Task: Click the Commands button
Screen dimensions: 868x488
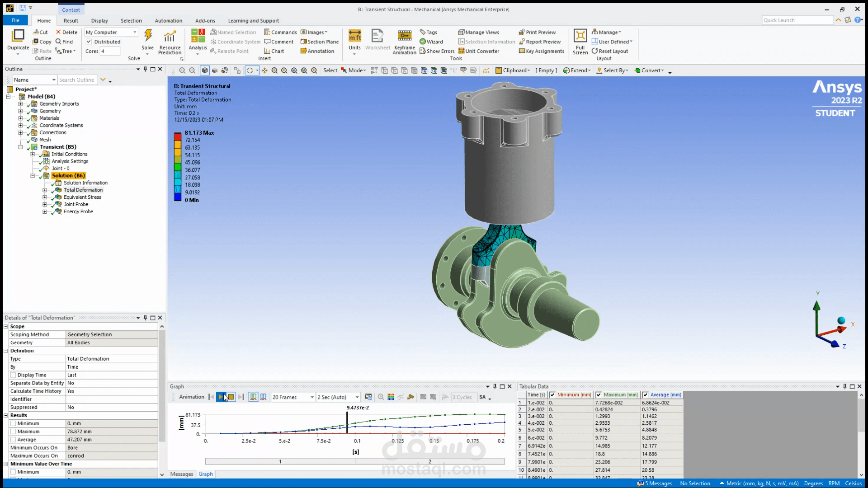Action: point(280,32)
